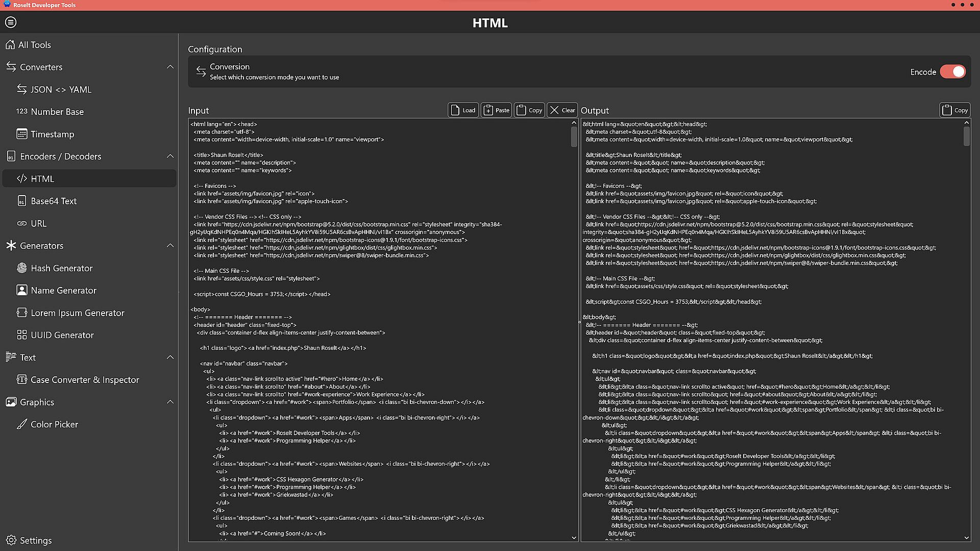980x551 pixels.
Task: Click the JSON <> YAML swap icon
Action: [x=21, y=89]
